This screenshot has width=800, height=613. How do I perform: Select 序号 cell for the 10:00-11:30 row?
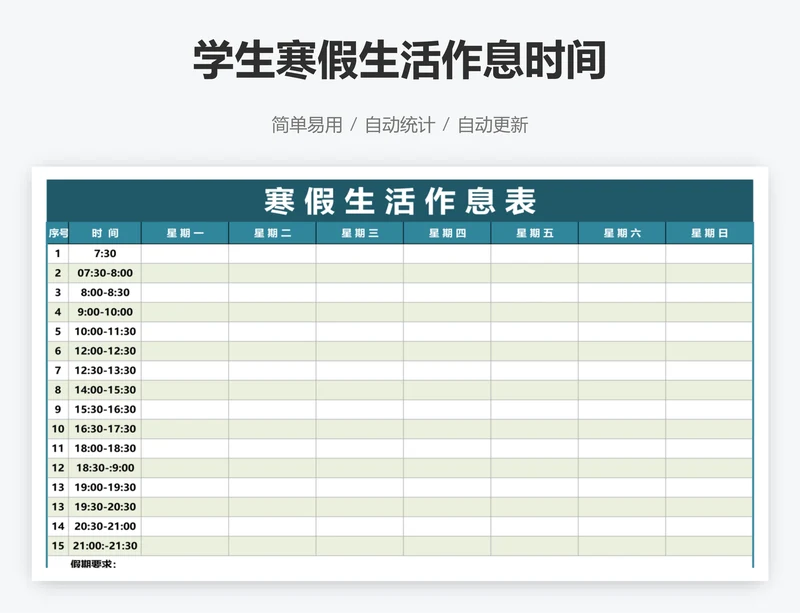click(58, 332)
